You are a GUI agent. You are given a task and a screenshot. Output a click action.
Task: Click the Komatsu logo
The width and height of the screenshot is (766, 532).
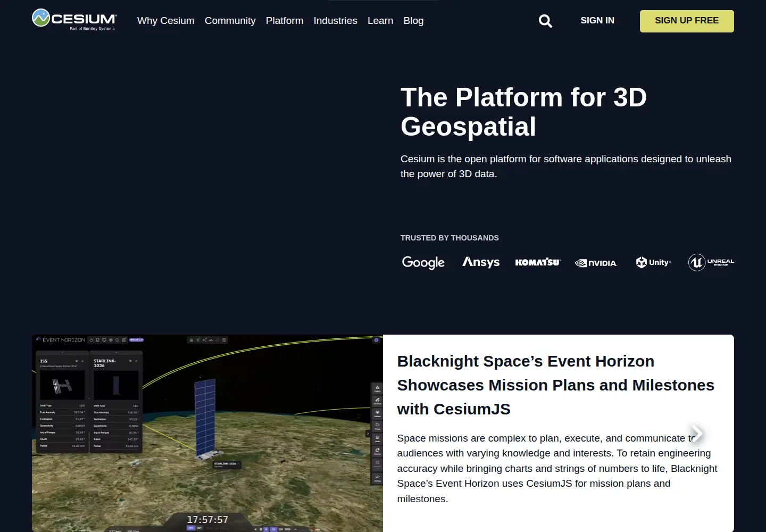[538, 262]
